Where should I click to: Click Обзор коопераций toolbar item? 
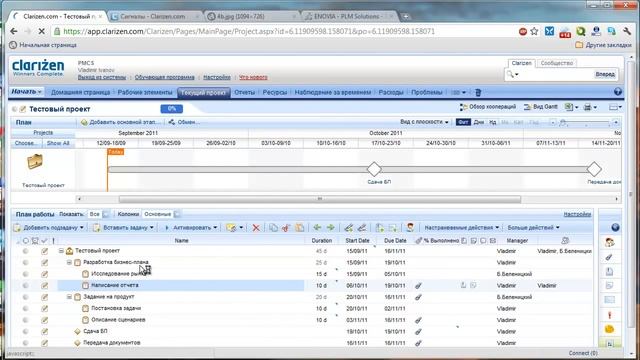coord(488,107)
